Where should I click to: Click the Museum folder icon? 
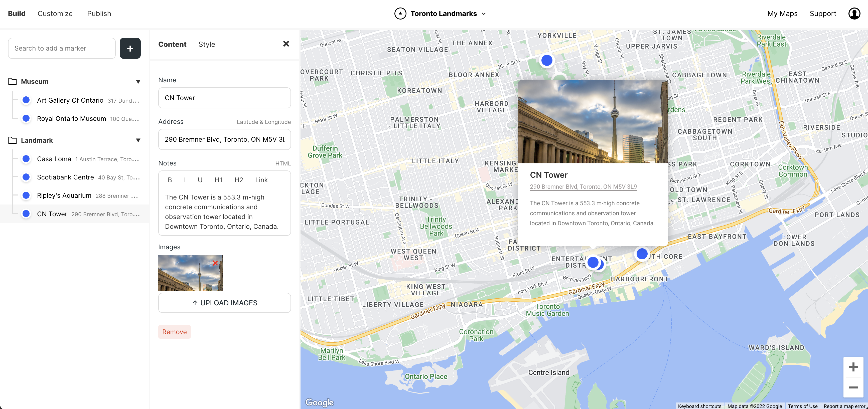tap(13, 81)
